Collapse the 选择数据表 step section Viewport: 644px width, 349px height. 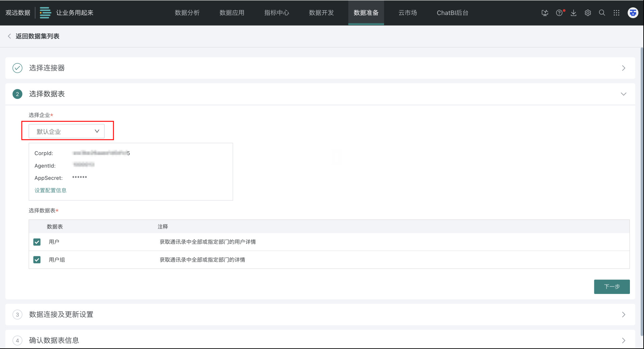pyautogui.click(x=624, y=94)
